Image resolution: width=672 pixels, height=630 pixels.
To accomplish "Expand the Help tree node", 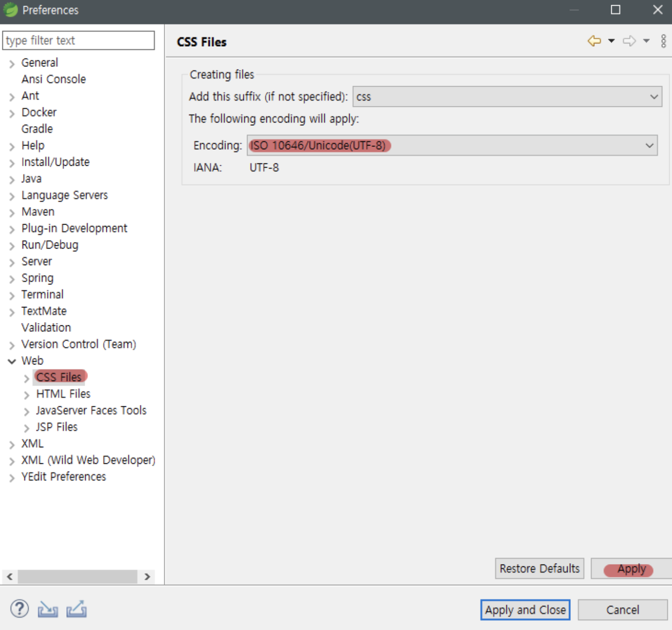I will (12, 146).
